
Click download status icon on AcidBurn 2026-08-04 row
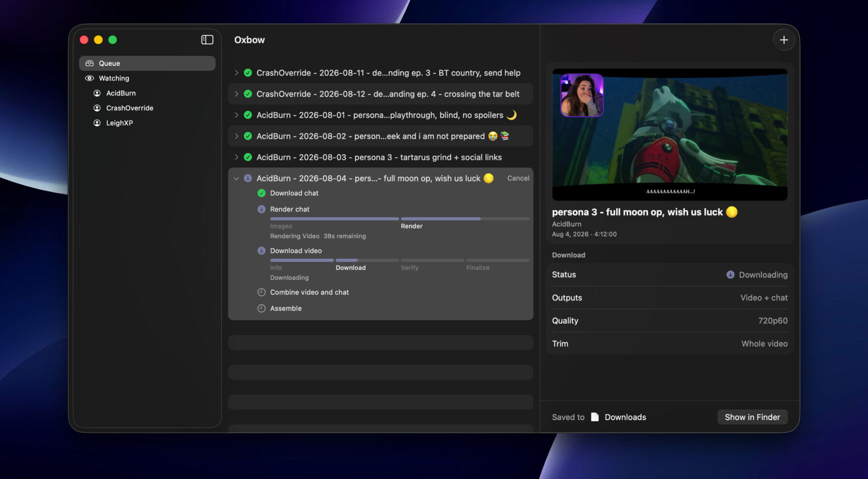[x=248, y=178]
